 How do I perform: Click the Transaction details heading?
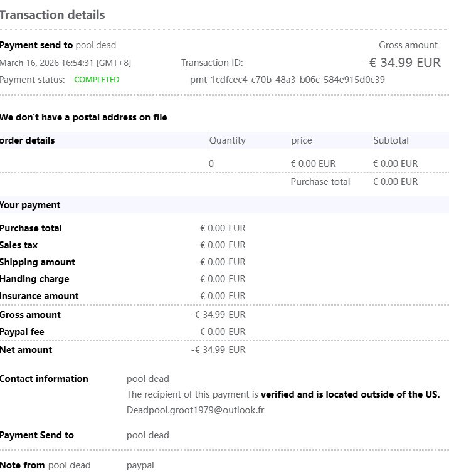[x=52, y=14]
